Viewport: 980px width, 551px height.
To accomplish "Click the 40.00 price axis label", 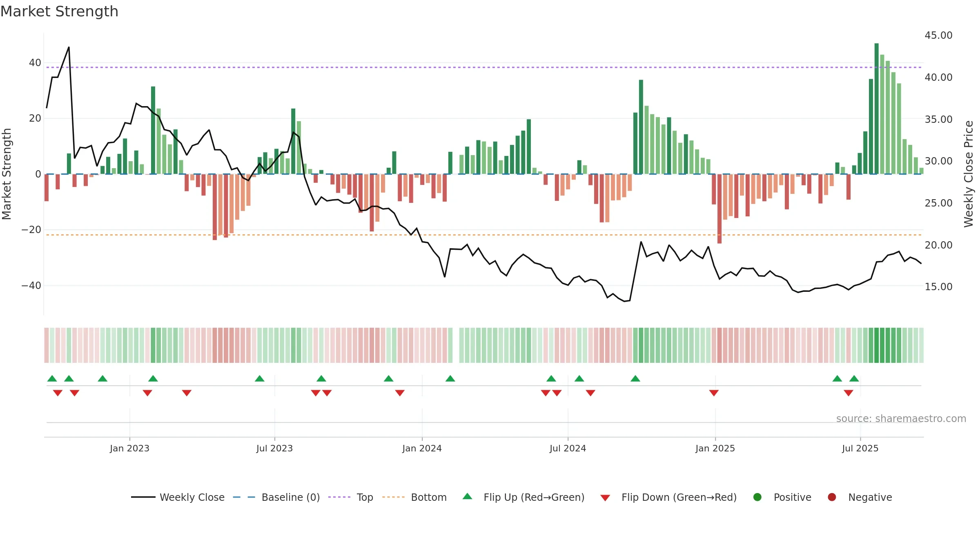I will click(x=938, y=77).
